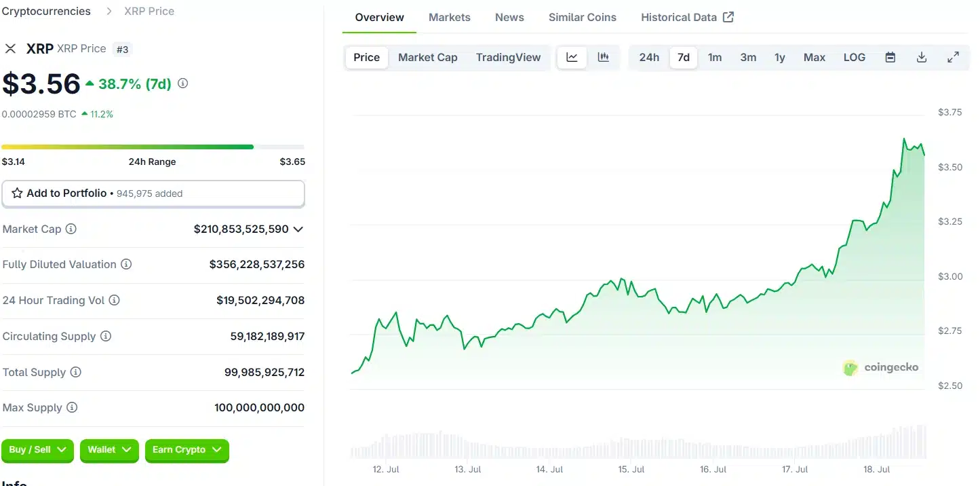Click Add to Portfolio button
980x486 pixels.
(x=153, y=193)
